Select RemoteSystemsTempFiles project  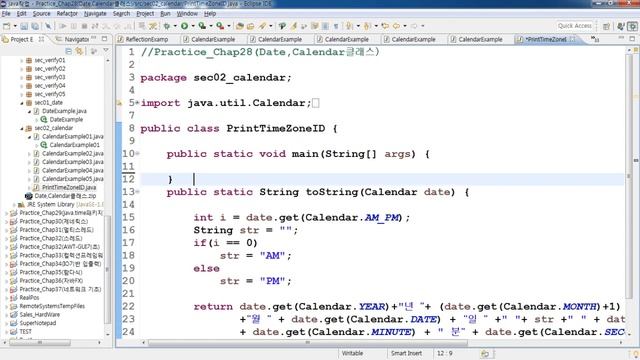click(x=52, y=306)
